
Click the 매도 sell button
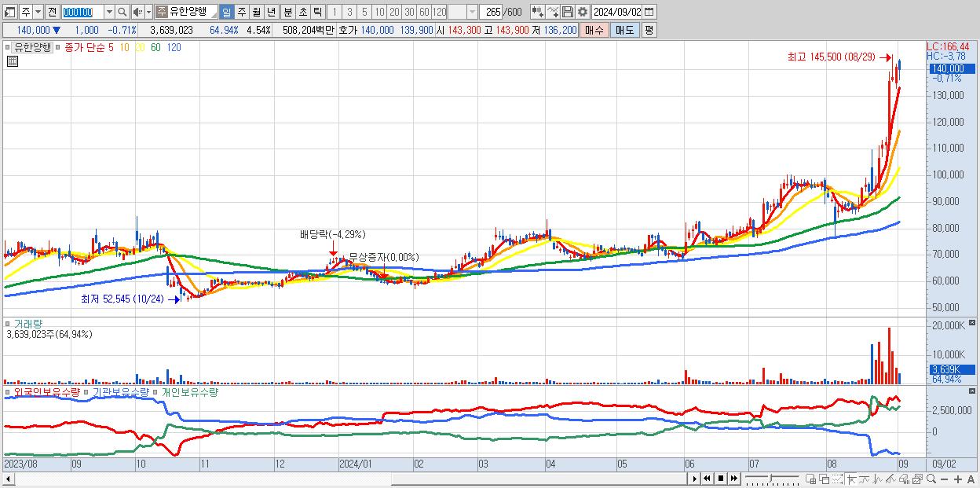[x=624, y=30]
